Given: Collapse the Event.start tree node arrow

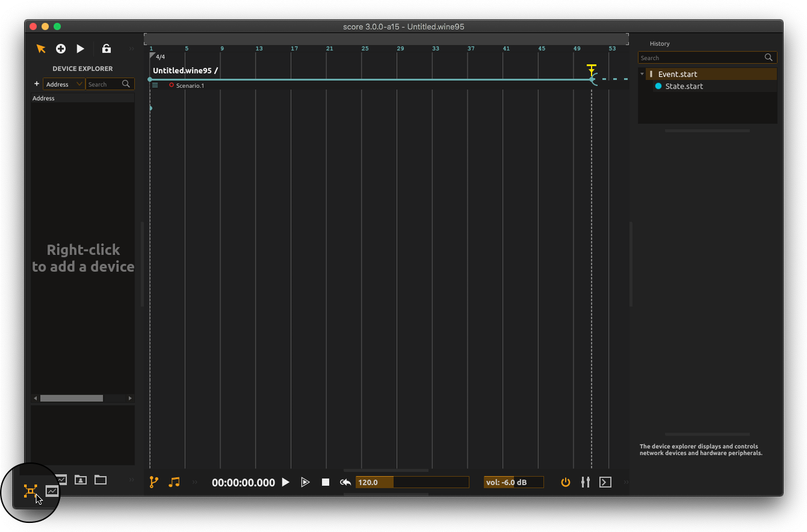Looking at the screenshot, I should [642, 74].
